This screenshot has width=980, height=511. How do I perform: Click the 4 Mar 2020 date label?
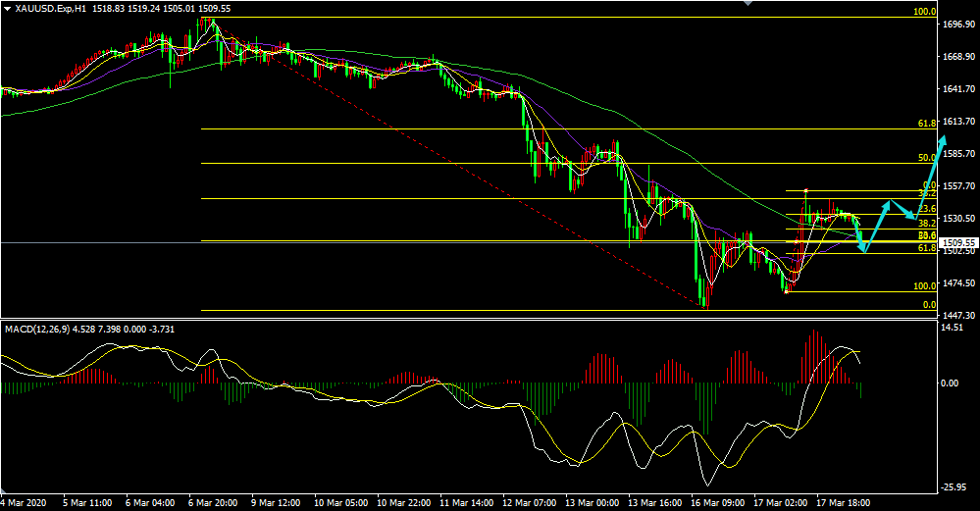pyautogui.click(x=24, y=503)
